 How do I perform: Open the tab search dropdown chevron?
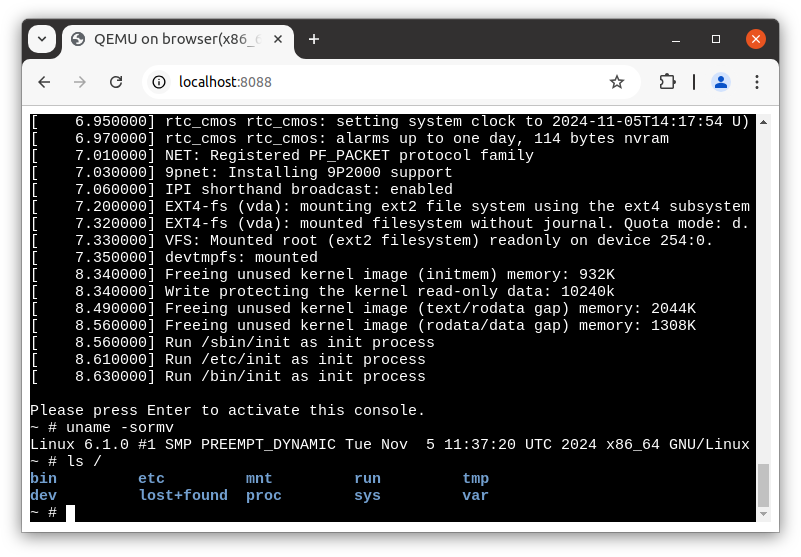click(x=42, y=39)
